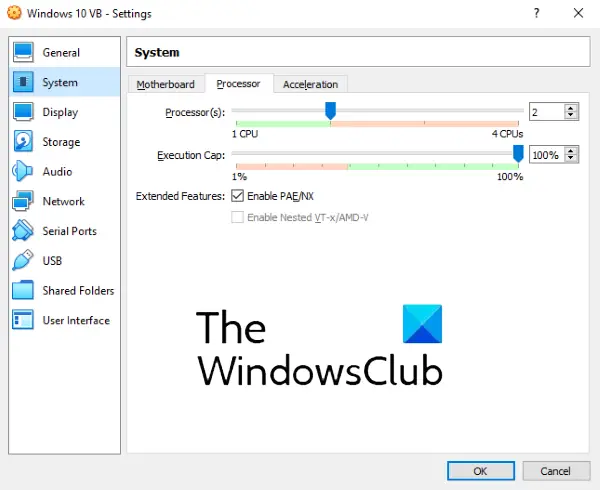
Task: Confirm settings with OK button
Action: [481, 471]
